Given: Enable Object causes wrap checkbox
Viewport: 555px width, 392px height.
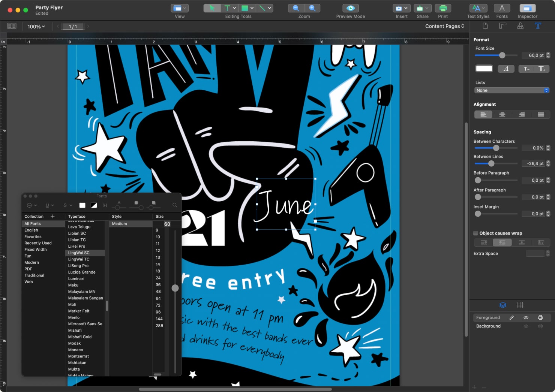Looking at the screenshot, I should click(x=475, y=233).
